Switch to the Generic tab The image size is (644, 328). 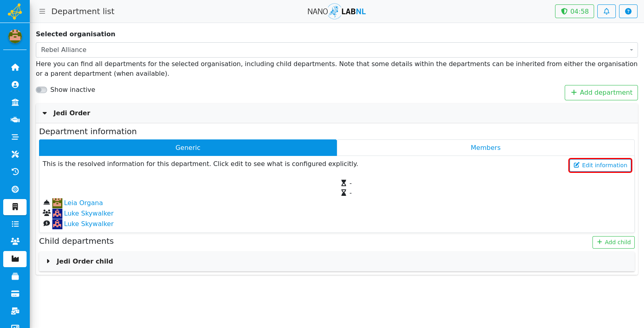click(x=188, y=148)
